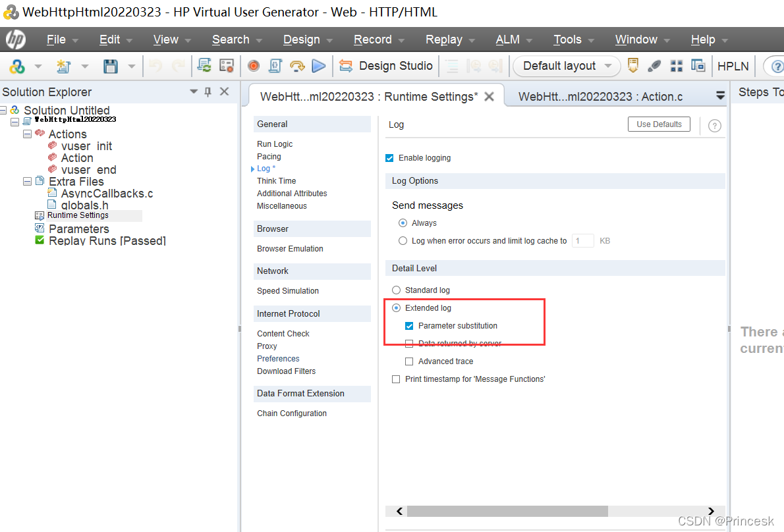Screen dimensions: 784x532
Task: Open Browser Emulation settings
Action: 290,249
